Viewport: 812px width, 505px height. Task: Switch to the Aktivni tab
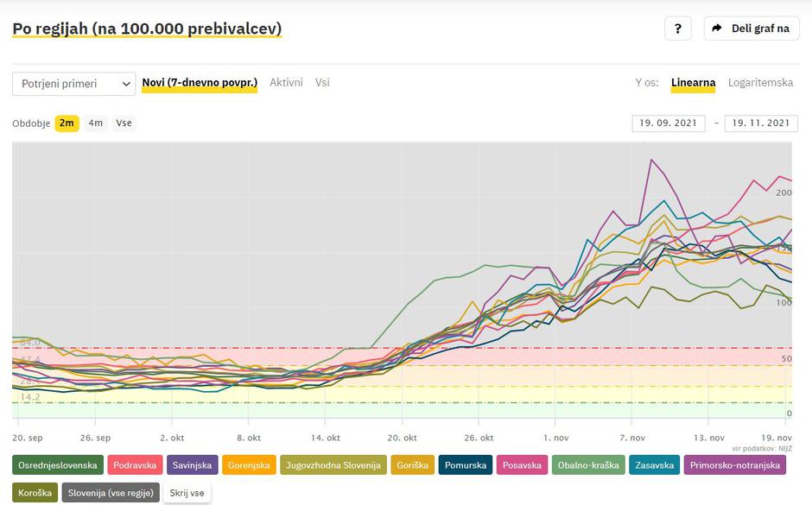[286, 83]
